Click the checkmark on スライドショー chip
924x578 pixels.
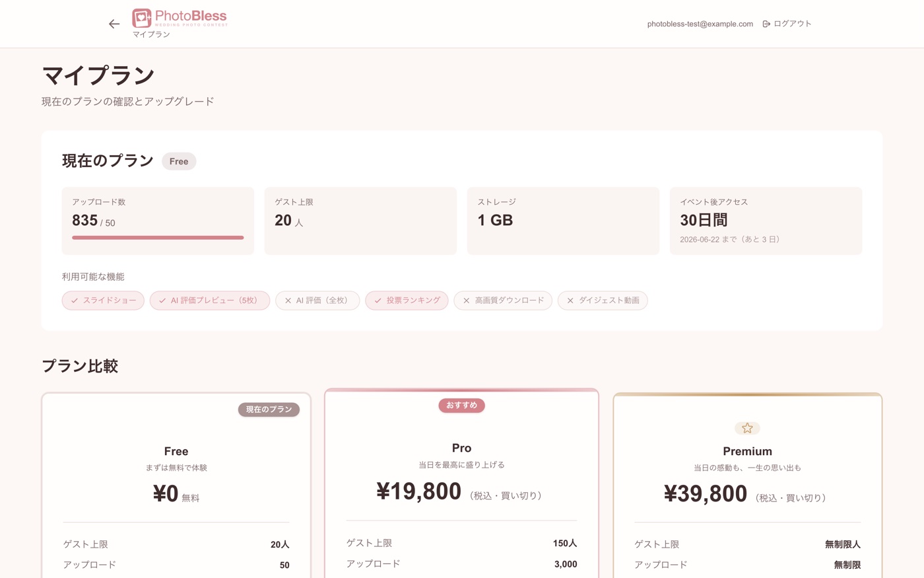pyautogui.click(x=75, y=301)
